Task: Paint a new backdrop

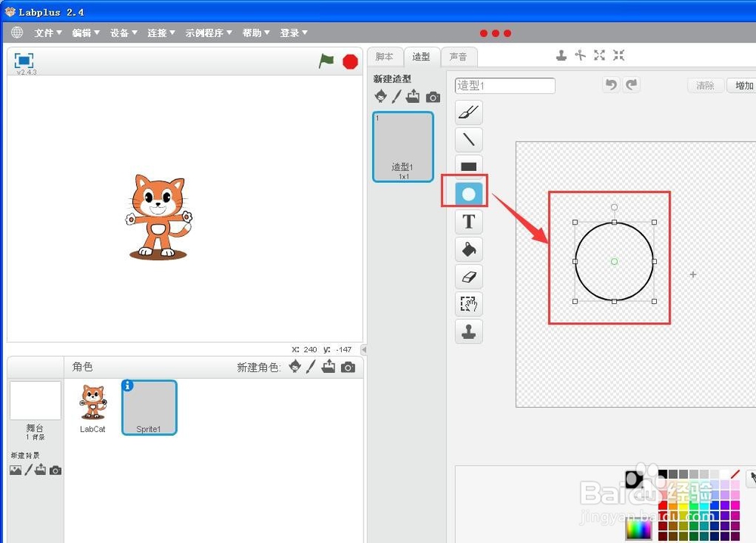Action: 29,469
